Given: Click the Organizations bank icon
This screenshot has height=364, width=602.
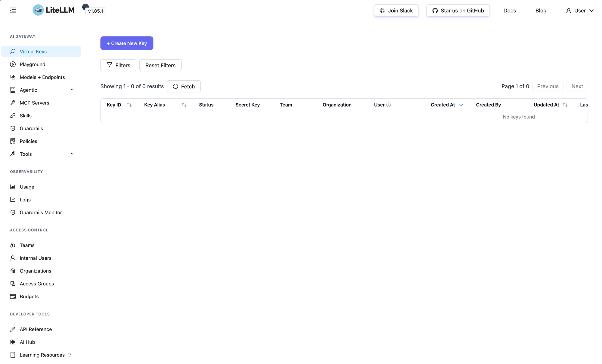Looking at the screenshot, I should [13, 271].
